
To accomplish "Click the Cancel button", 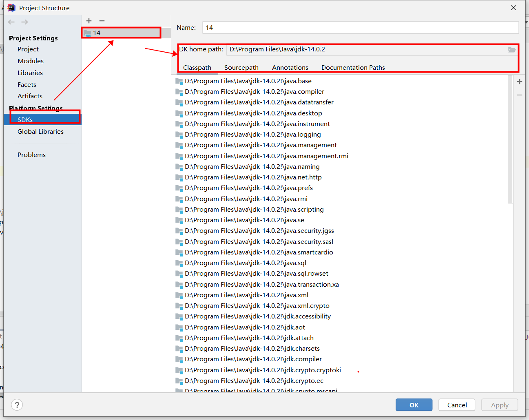I will coord(457,405).
